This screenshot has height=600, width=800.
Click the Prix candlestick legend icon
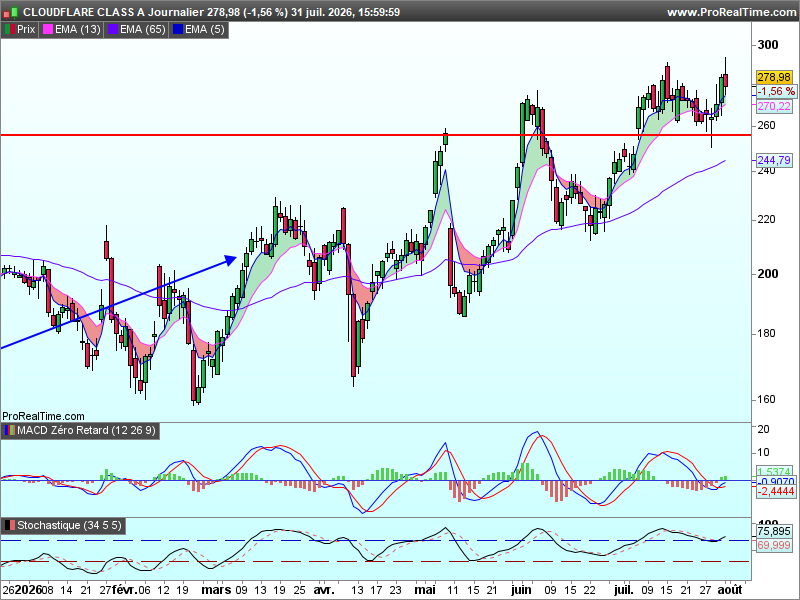9,30
